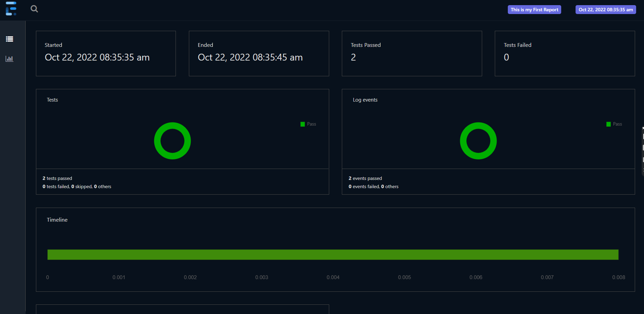This screenshot has width=644, height=314.
Task: Click the "Tests" chart title
Action: (x=52, y=100)
